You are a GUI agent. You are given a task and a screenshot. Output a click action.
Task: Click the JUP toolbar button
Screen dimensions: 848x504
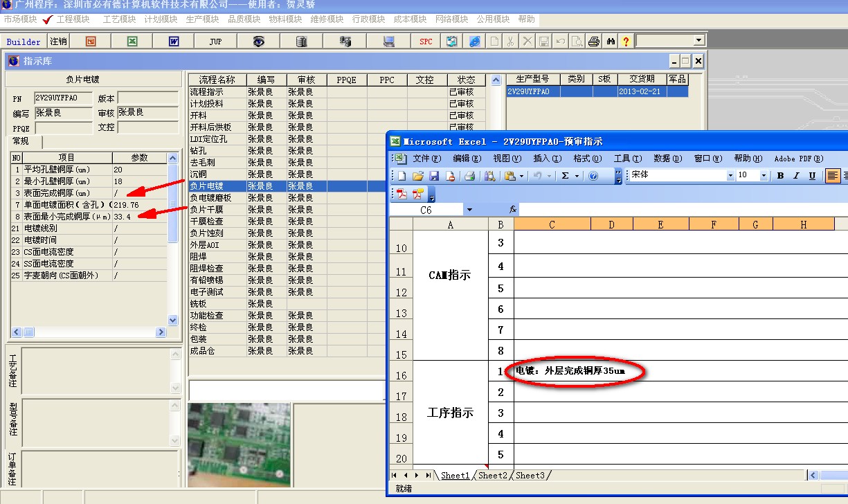tap(215, 42)
